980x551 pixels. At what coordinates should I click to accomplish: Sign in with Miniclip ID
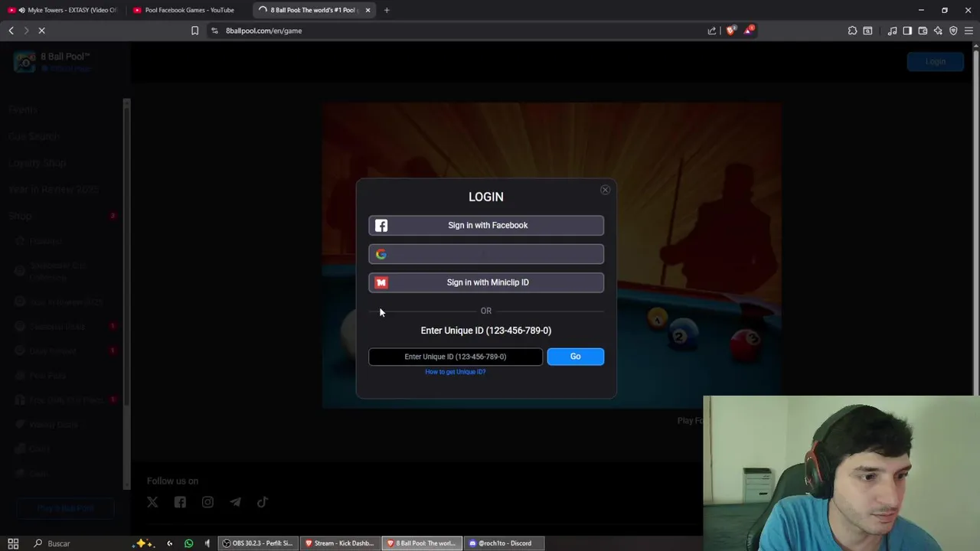click(486, 282)
